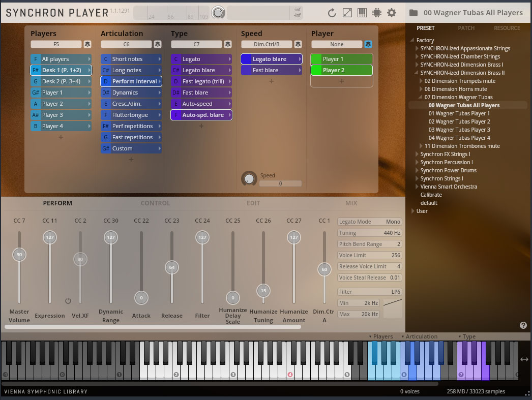Select the default preset entry
Image resolution: width=532 pixels, height=400 pixels.
(429, 203)
